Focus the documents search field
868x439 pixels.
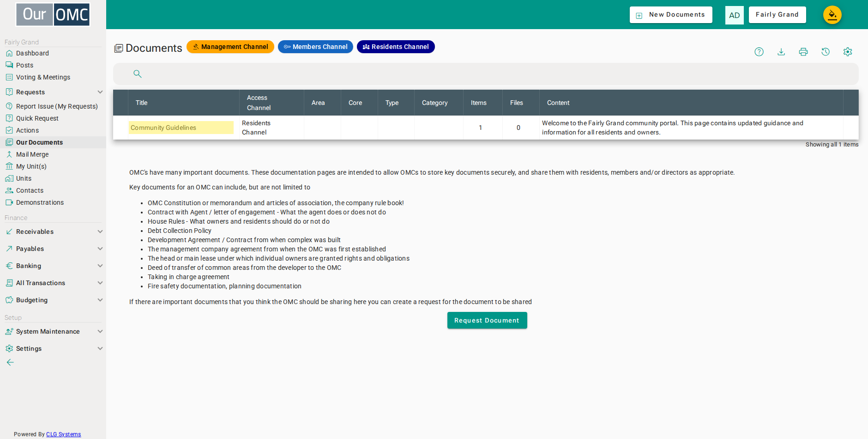486,74
